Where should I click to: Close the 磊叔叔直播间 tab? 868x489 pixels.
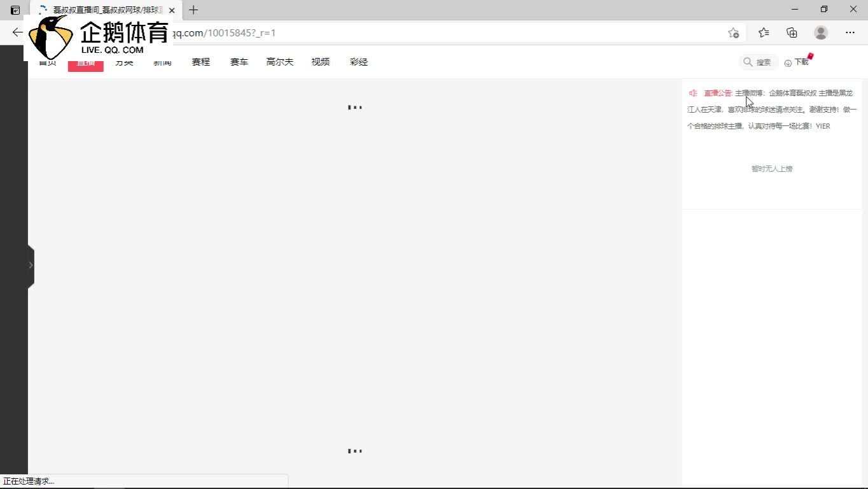coord(172,10)
